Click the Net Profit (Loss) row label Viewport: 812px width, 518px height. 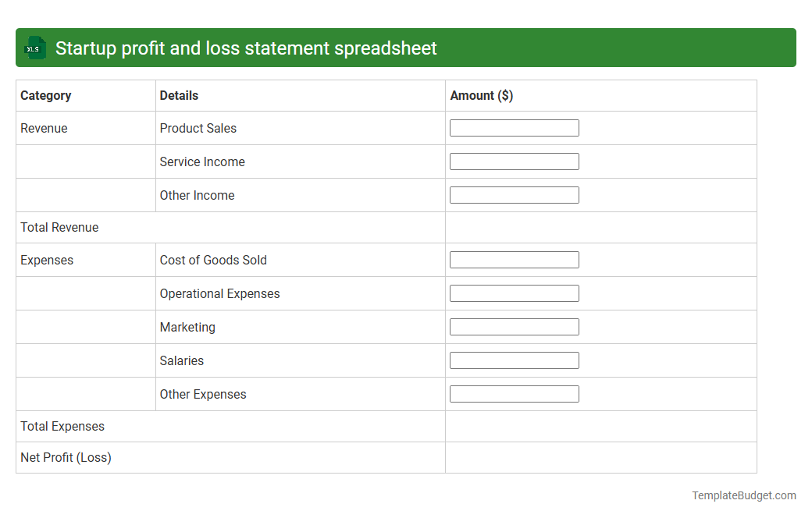point(66,457)
